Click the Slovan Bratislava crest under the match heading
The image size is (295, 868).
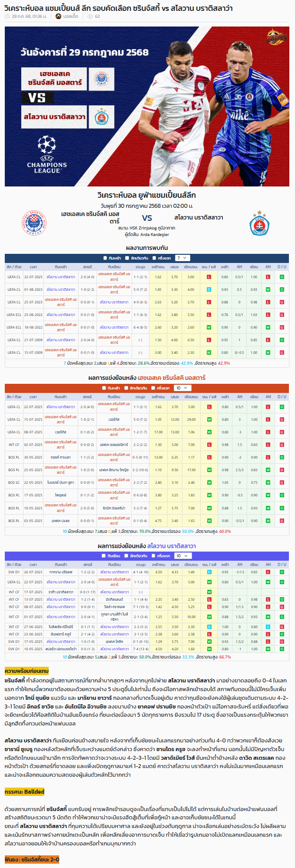coord(259,223)
